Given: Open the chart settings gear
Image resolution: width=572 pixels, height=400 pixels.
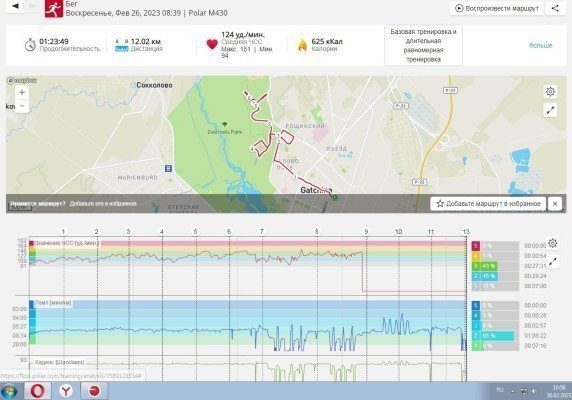Looking at the screenshot, I should (553, 243).
